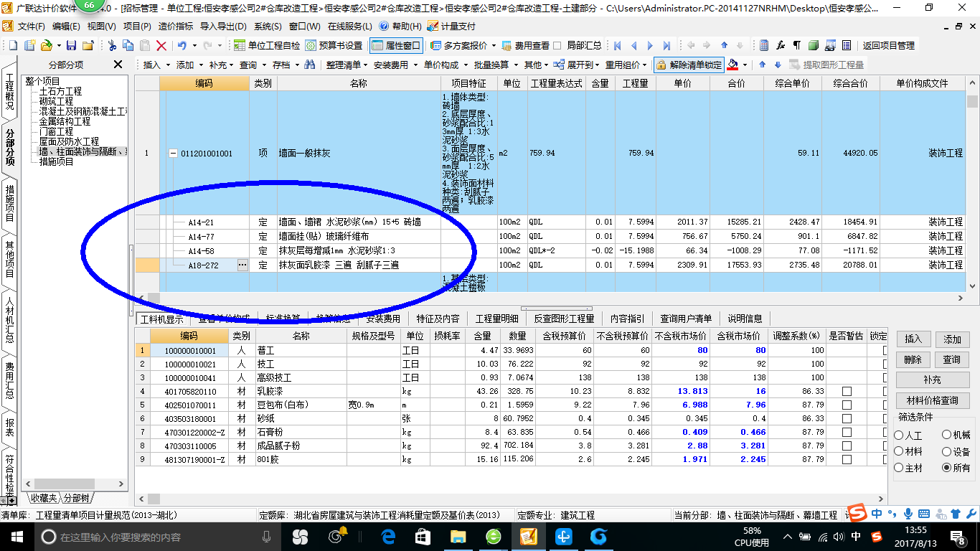Viewport: 980px width, 551px height.
Task: Check 是否暂估 box for 801胶 row
Action: point(847,460)
